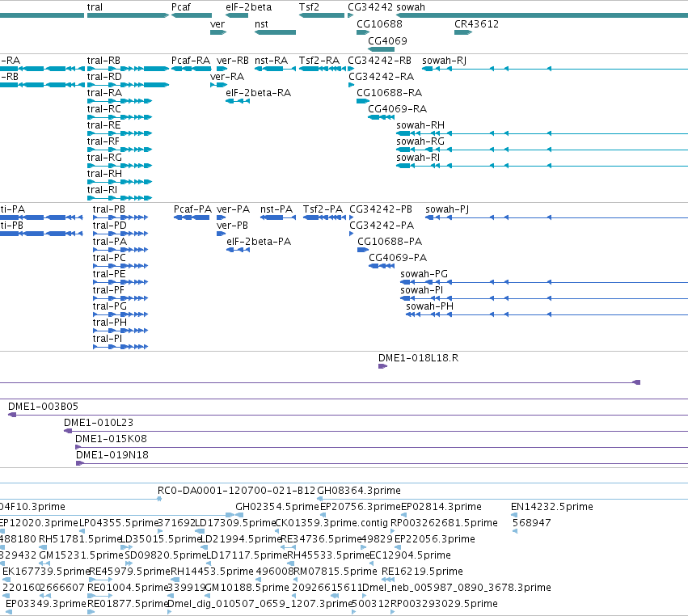Click the sowah-PJ protein label
The width and height of the screenshot is (688, 616).
[x=447, y=209]
